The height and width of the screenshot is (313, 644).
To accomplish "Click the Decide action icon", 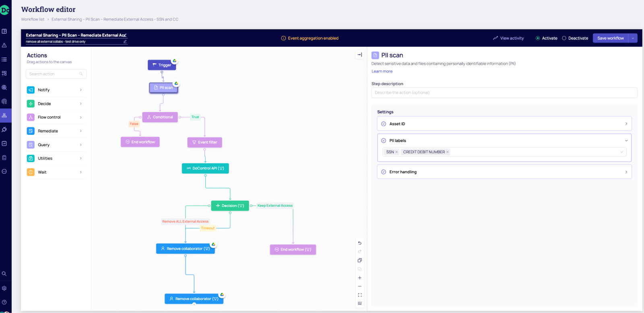I will [31, 103].
